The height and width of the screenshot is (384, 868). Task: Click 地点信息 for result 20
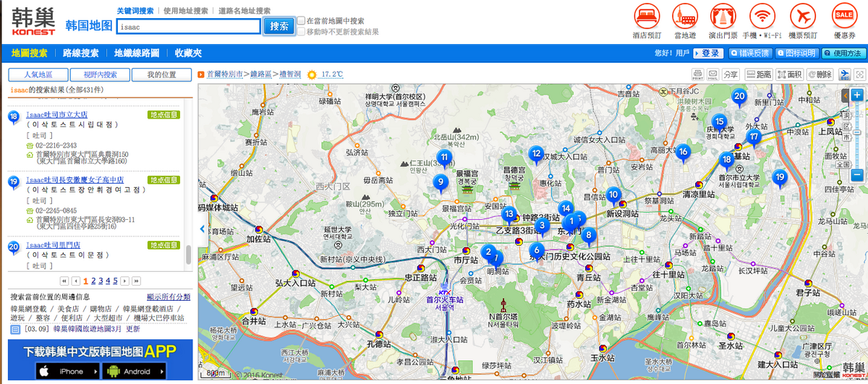tap(163, 245)
